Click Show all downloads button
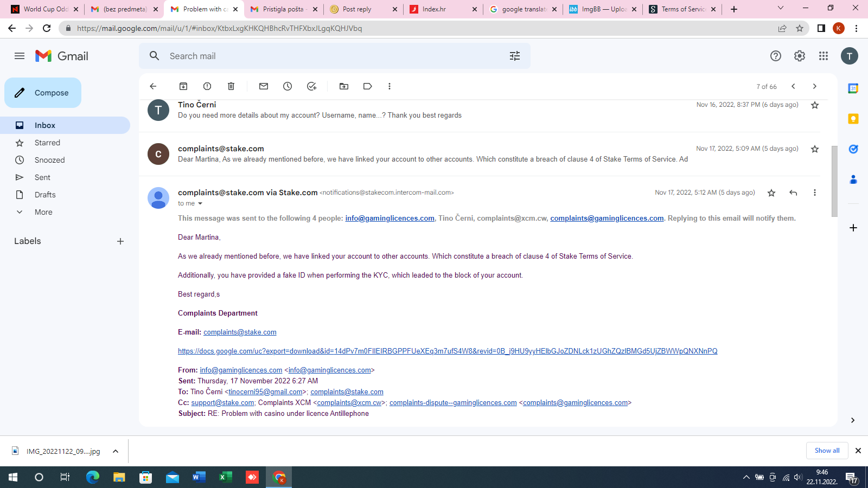 [827, 451]
